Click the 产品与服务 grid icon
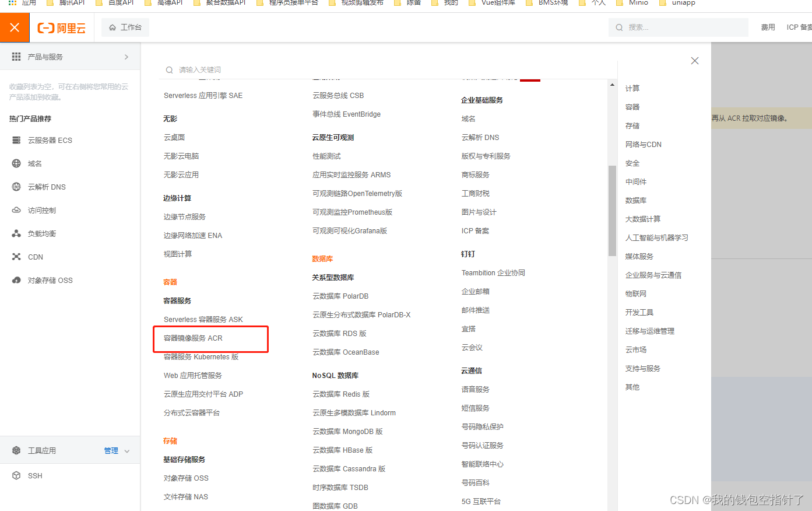812x511 pixels. (x=16, y=57)
